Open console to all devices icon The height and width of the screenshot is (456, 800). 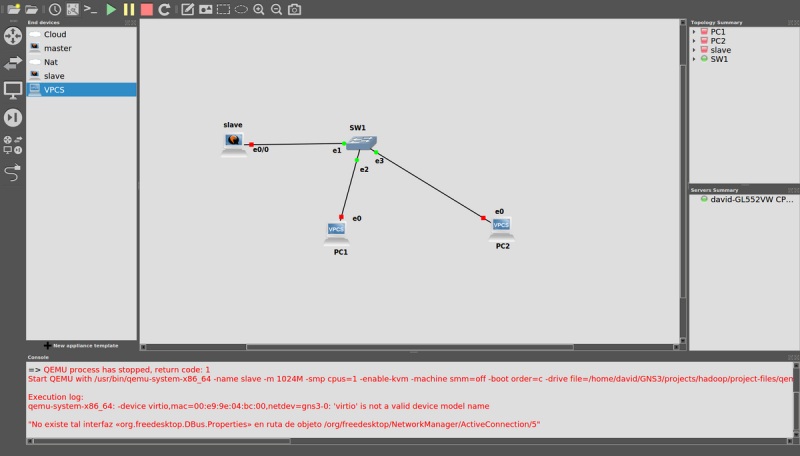pos(90,9)
